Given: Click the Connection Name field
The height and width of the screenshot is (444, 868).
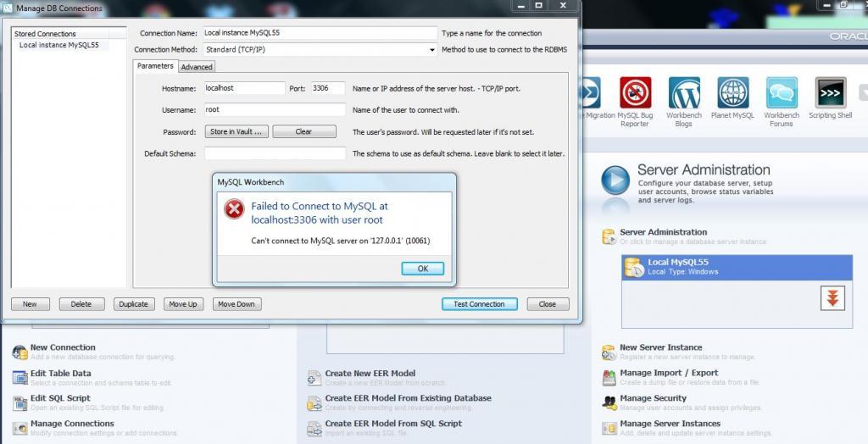Looking at the screenshot, I should tap(320, 33).
